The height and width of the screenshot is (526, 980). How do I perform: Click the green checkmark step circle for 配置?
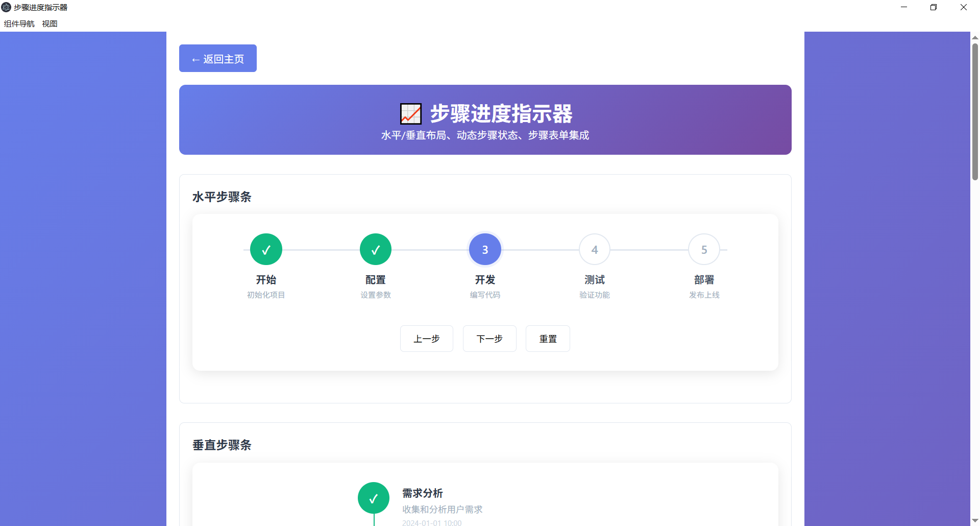point(376,249)
